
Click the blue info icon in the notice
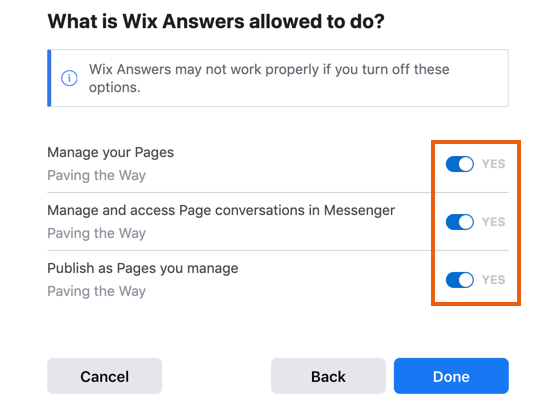point(69,78)
